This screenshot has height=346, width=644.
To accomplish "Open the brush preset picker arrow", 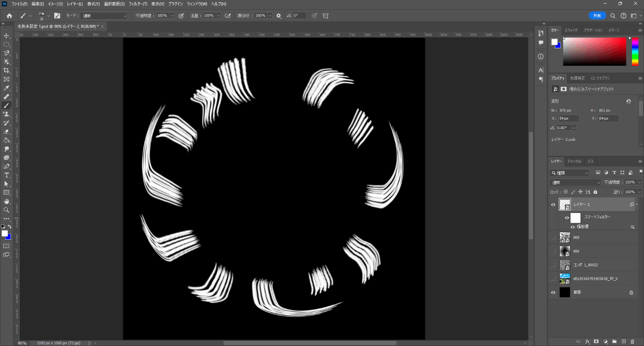I will tap(48, 16).
